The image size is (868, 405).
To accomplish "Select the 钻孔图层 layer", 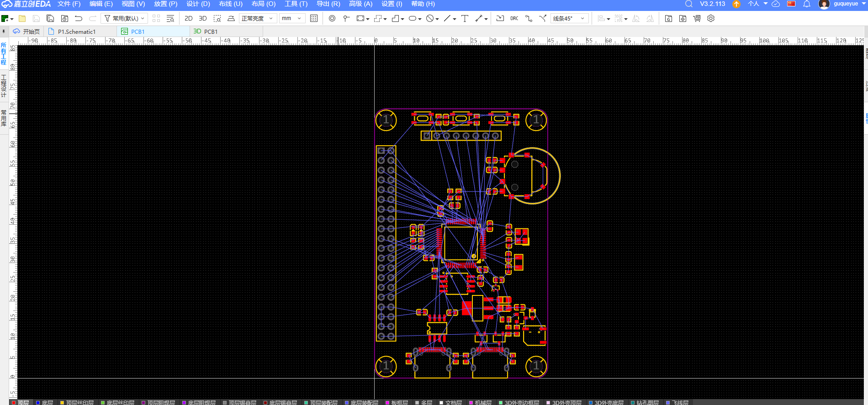I will [644, 402].
